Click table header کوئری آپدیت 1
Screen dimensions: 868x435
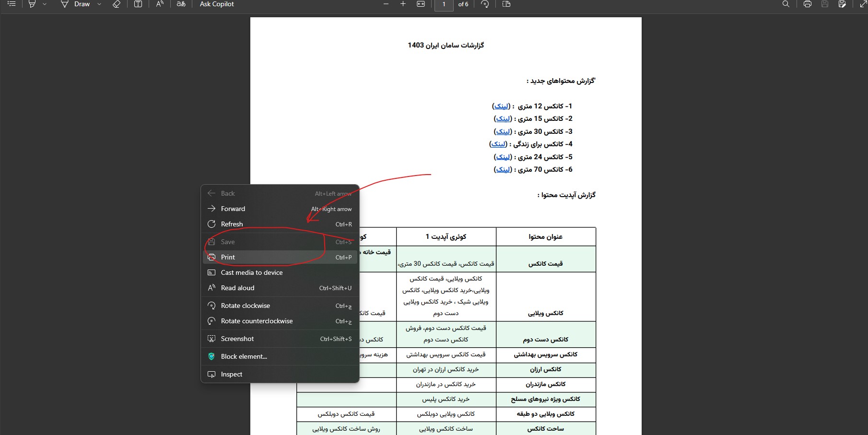click(x=446, y=236)
